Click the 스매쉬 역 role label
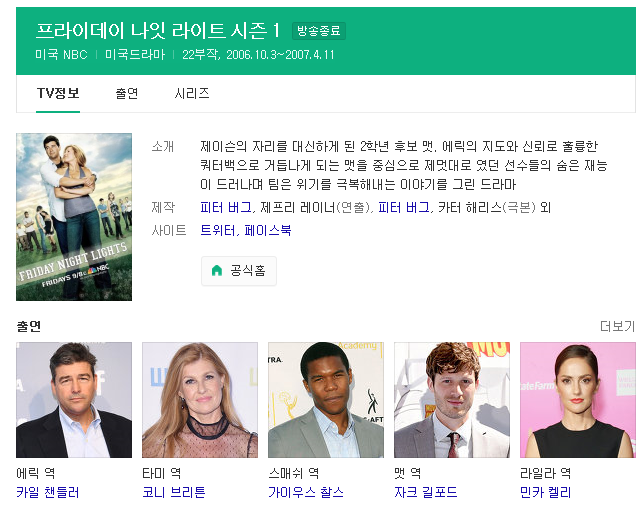The width and height of the screenshot is (644, 512). click(294, 473)
